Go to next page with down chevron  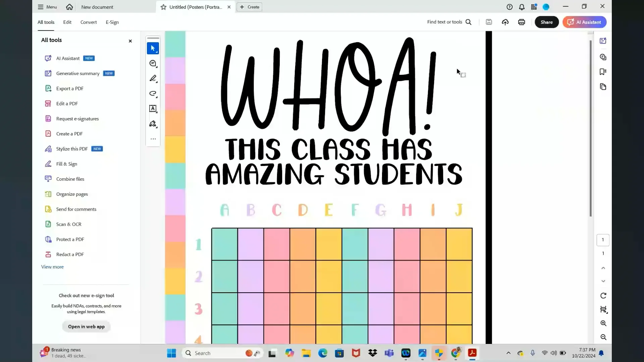pos(603,281)
